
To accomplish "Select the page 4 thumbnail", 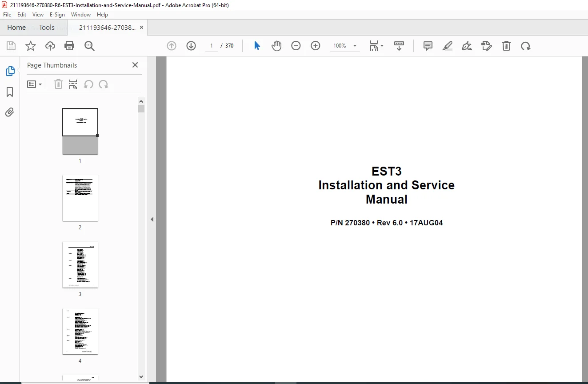I will [x=80, y=332].
